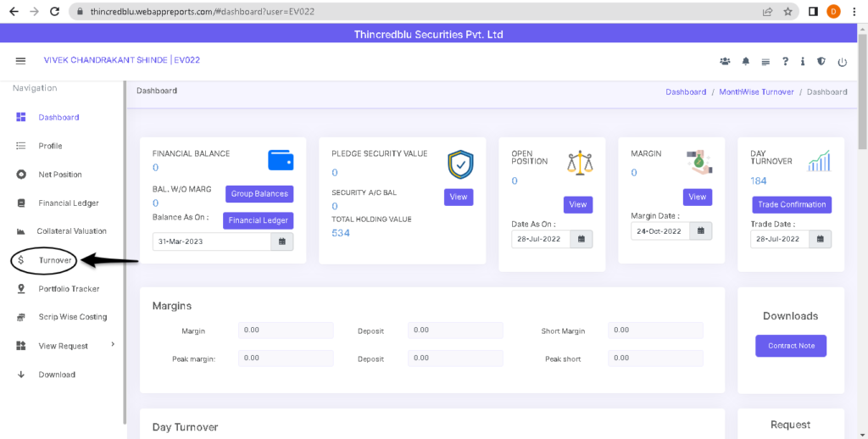Click the Financial Ledger book icon
Screen dimensions: 868x439
[x=21, y=203]
